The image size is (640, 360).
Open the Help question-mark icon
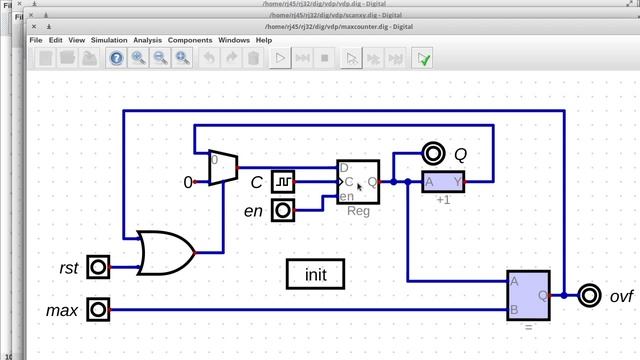(116, 58)
